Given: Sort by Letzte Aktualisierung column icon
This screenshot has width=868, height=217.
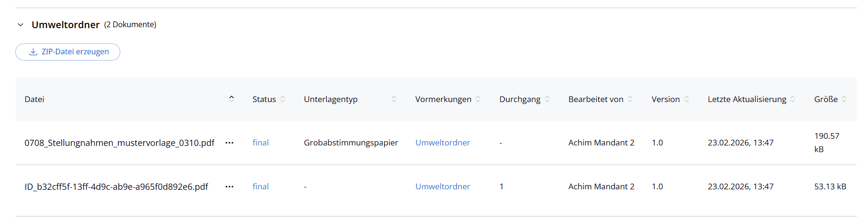Looking at the screenshot, I should pos(793,99).
